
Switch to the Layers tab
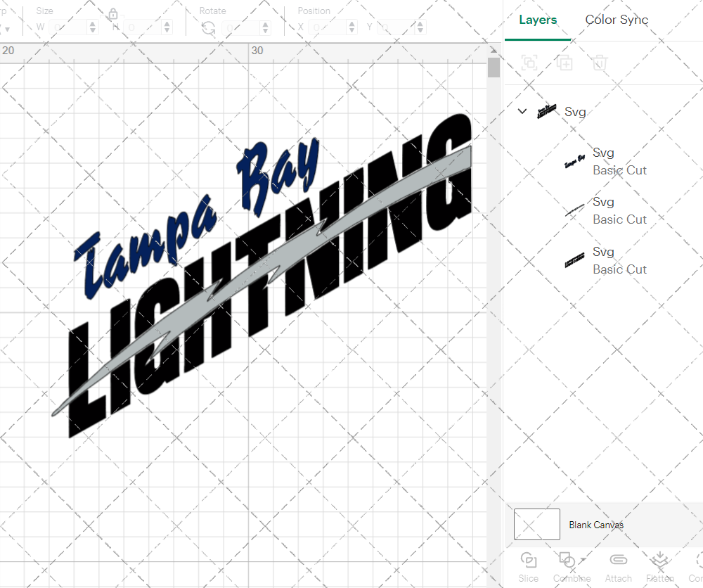point(538,20)
